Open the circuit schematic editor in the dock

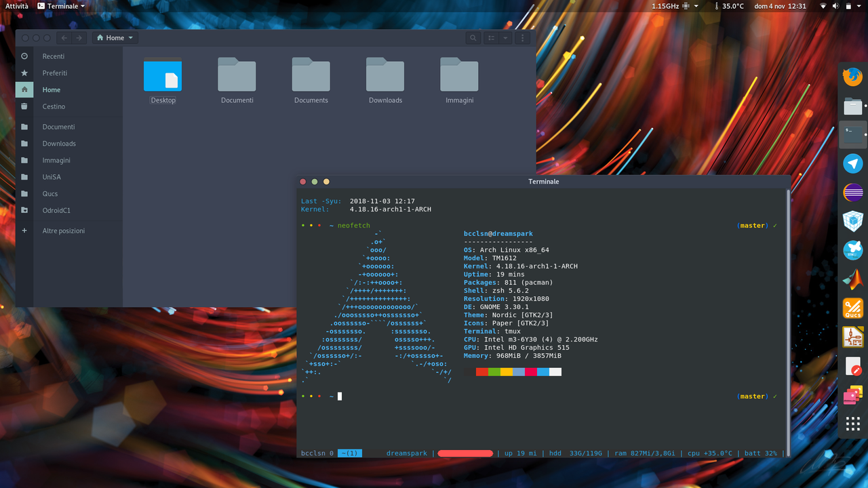coord(852,337)
